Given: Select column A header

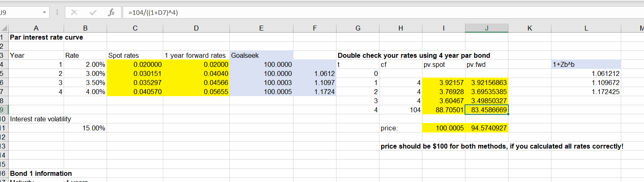Looking at the screenshot, I should click(x=36, y=28).
